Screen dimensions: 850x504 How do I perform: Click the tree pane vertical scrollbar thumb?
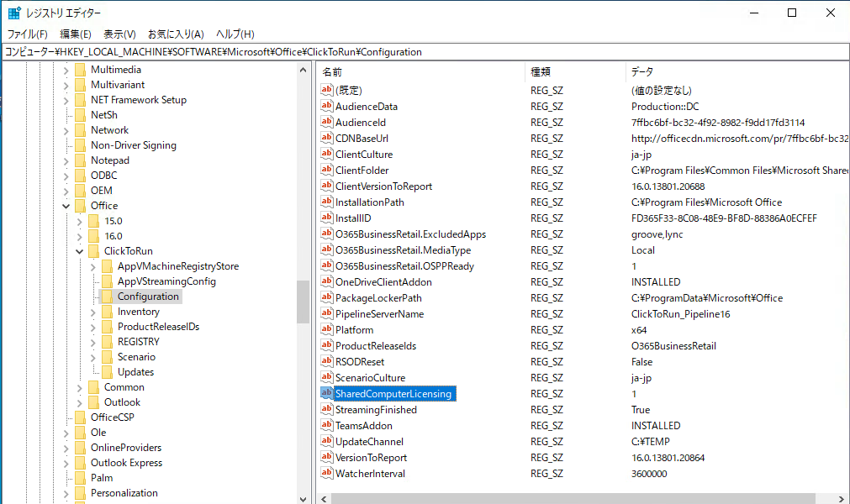303,301
